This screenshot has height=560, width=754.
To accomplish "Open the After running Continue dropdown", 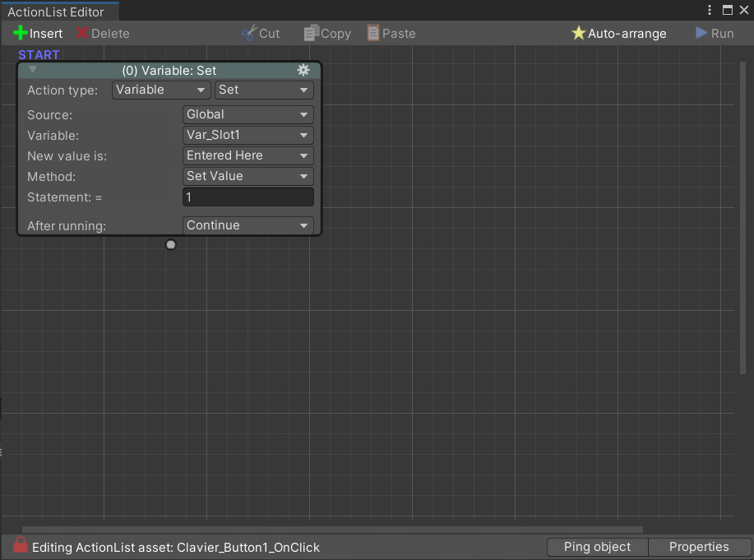I will click(248, 225).
